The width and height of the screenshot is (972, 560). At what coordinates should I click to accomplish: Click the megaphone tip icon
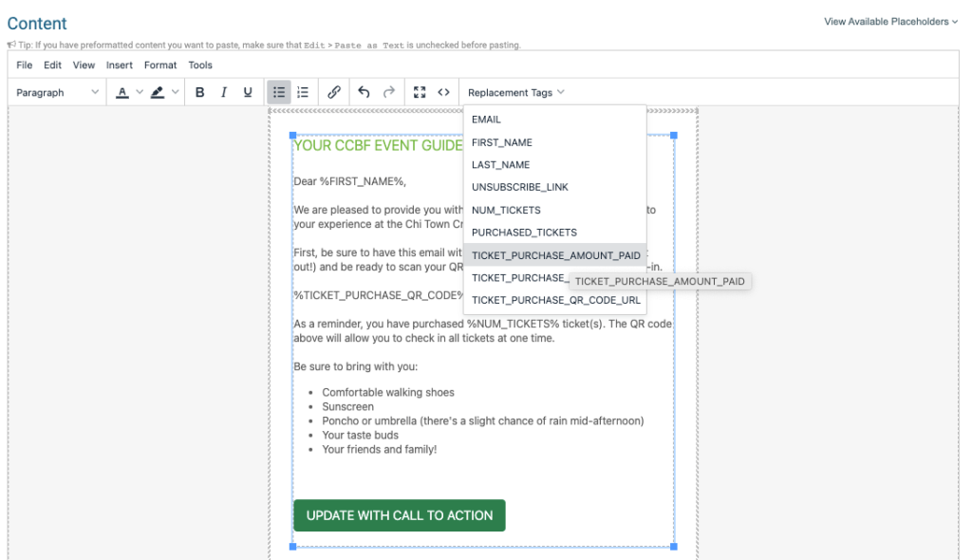point(11,45)
